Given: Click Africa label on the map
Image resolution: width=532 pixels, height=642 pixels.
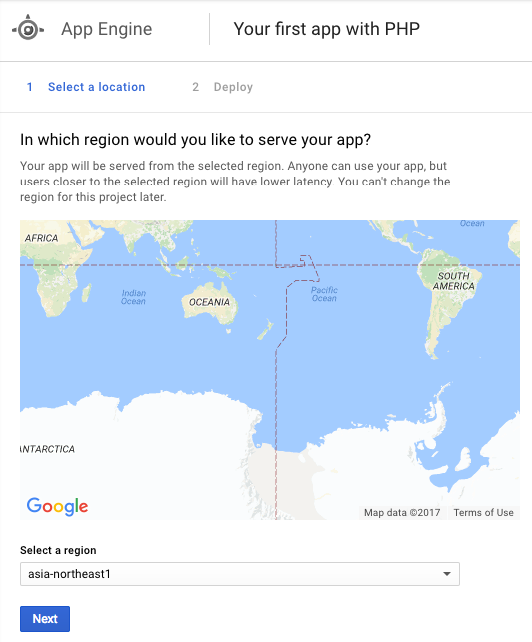Looking at the screenshot, I should (x=41, y=238).
